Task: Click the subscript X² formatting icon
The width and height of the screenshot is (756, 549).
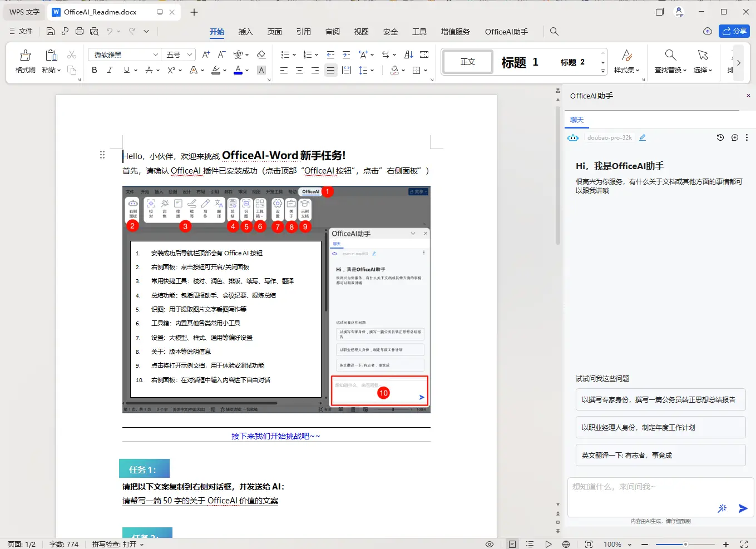Action: [x=171, y=70]
